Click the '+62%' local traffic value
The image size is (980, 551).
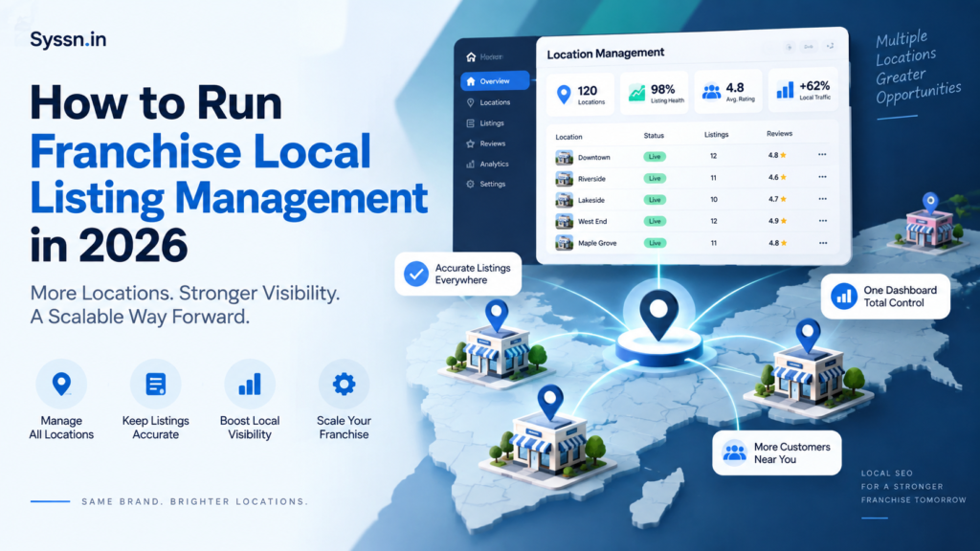coord(814,86)
